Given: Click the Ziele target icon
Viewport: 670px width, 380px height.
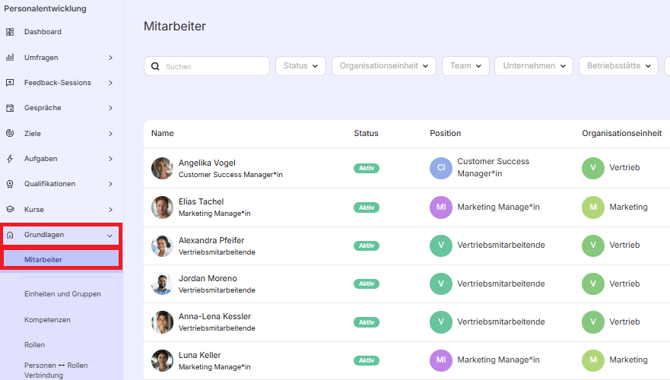Looking at the screenshot, I should pyautogui.click(x=10, y=133).
